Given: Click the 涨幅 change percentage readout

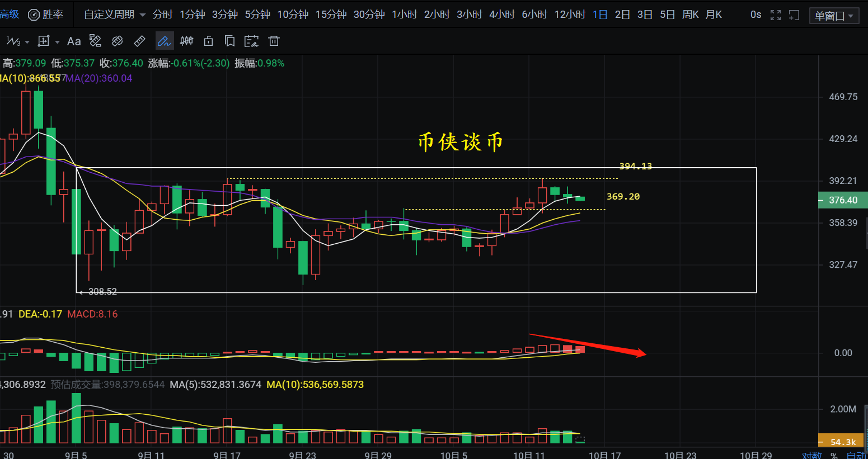Looking at the screenshot, I should click(189, 63).
